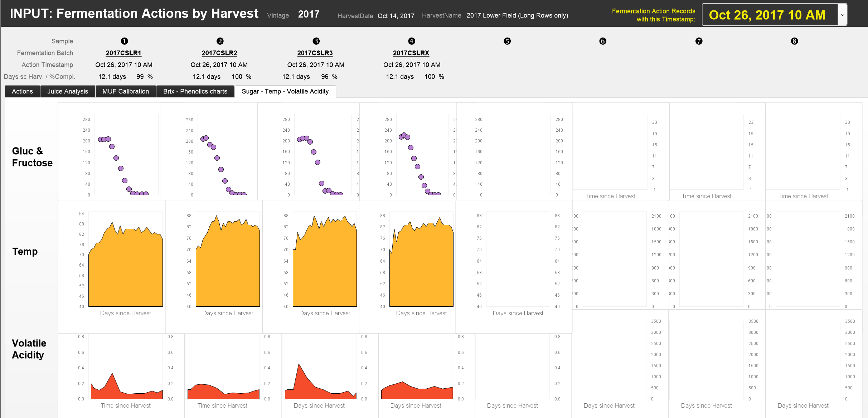The width and height of the screenshot is (868, 418).
Task: Click sample number 7 circle icon
Action: (699, 41)
